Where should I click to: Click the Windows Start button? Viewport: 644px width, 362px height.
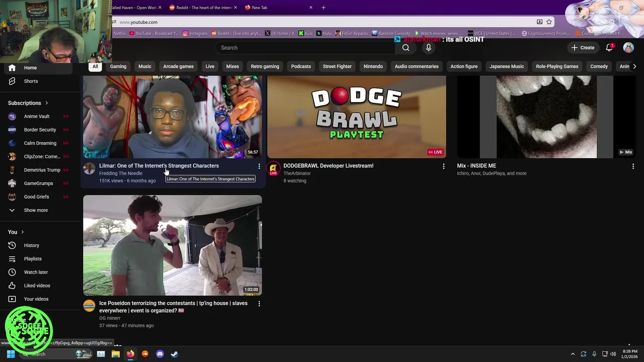[x=11, y=354]
